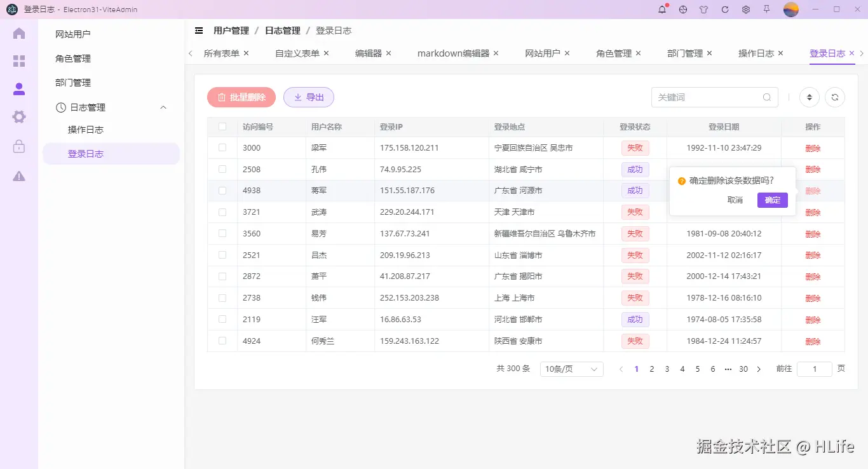Open the notification bell in title bar
Screen dimensions: 868x469
tap(662, 10)
